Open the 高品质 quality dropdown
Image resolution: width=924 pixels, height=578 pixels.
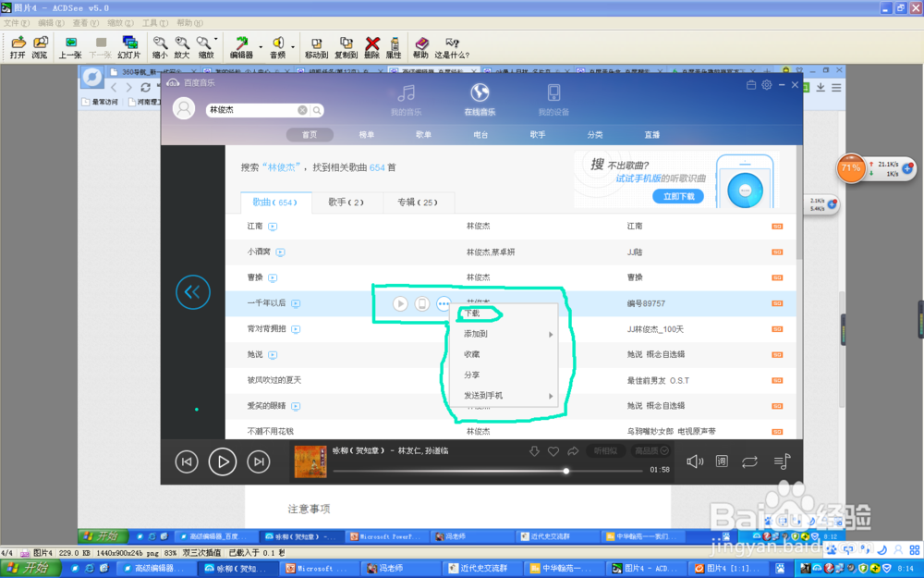point(651,451)
